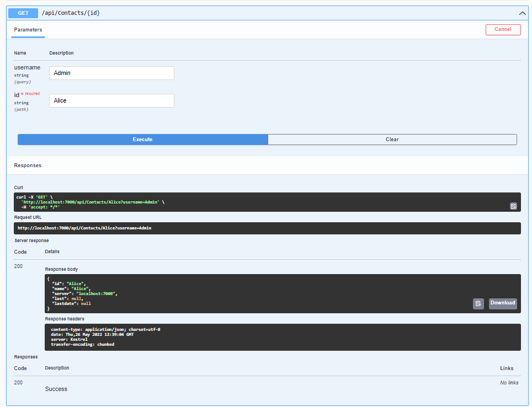532x407 pixels.
Task: Execute the GET request
Action: (142, 139)
